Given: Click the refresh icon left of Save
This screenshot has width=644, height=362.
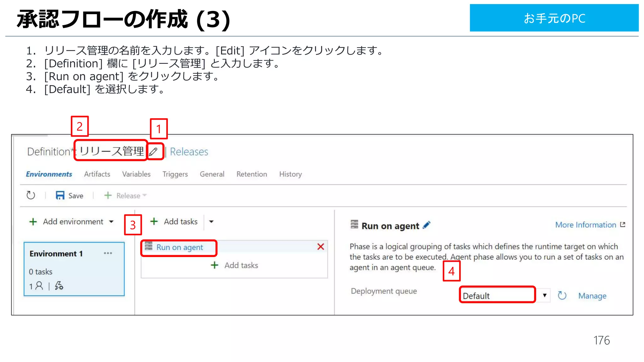Looking at the screenshot, I should [x=31, y=195].
